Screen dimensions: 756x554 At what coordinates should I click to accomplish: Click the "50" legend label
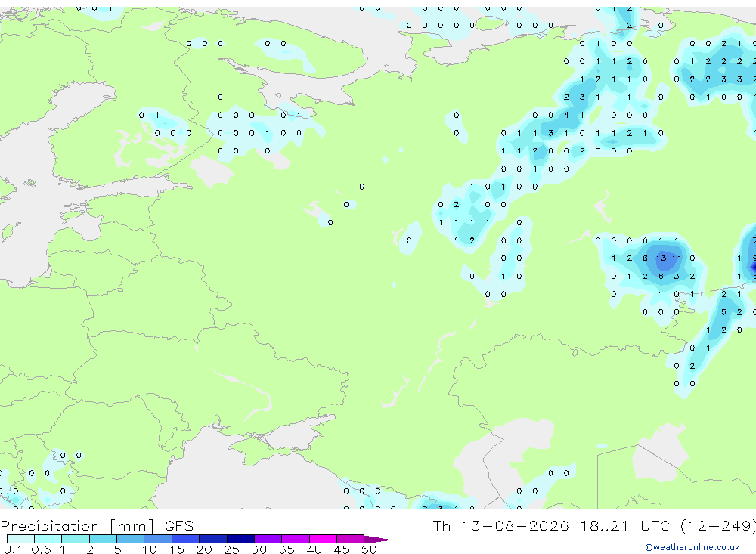pos(369,549)
